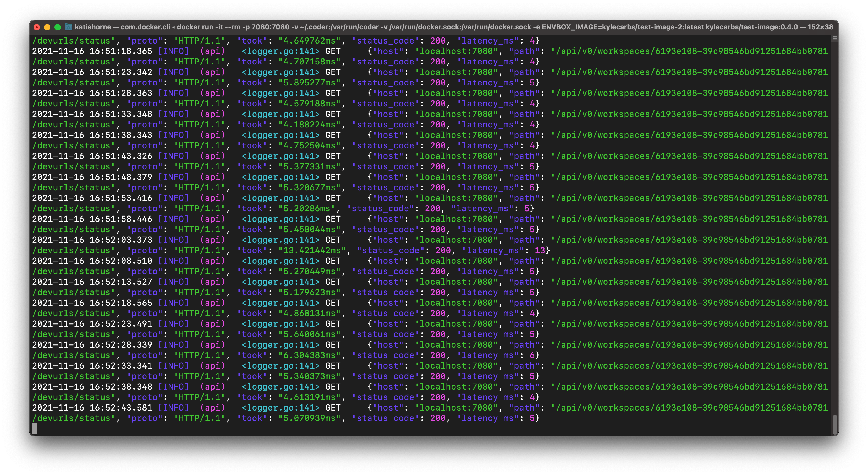The image size is (868, 475).
Task: Click took value "4.613191ms"
Action: click(x=309, y=397)
